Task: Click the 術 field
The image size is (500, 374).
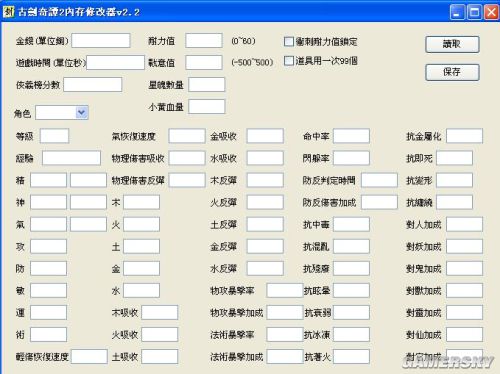Action: pos(48,335)
